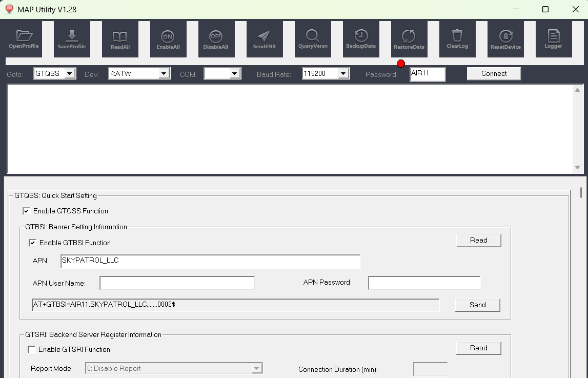Click the SaveProfile toolbar icon
Viewport: 588px width, 378px height.
coord(72,39)
